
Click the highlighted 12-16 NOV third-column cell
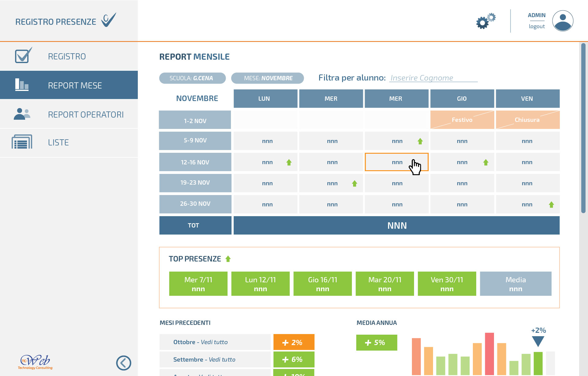coord(397,162)
